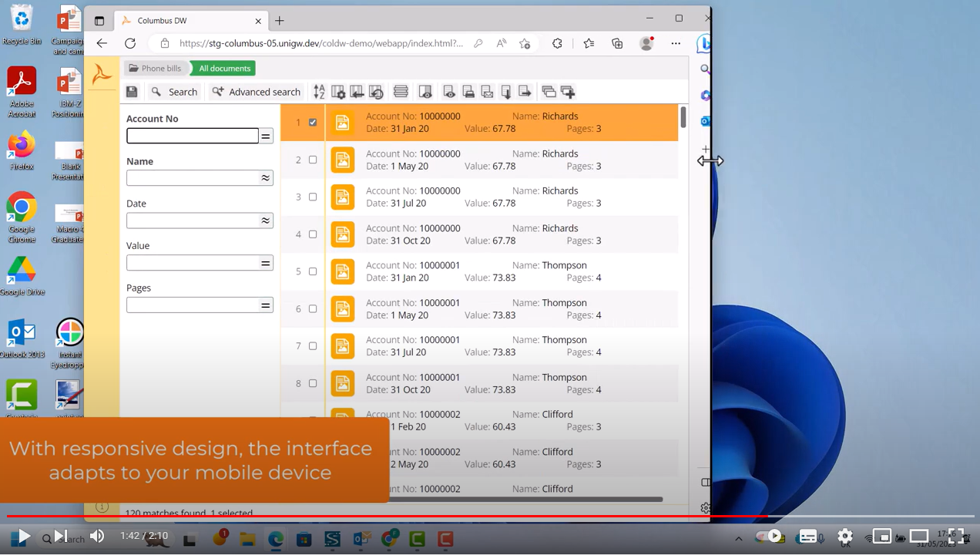
Task: Click the column settings gear icon
Action: pos(338,92)
